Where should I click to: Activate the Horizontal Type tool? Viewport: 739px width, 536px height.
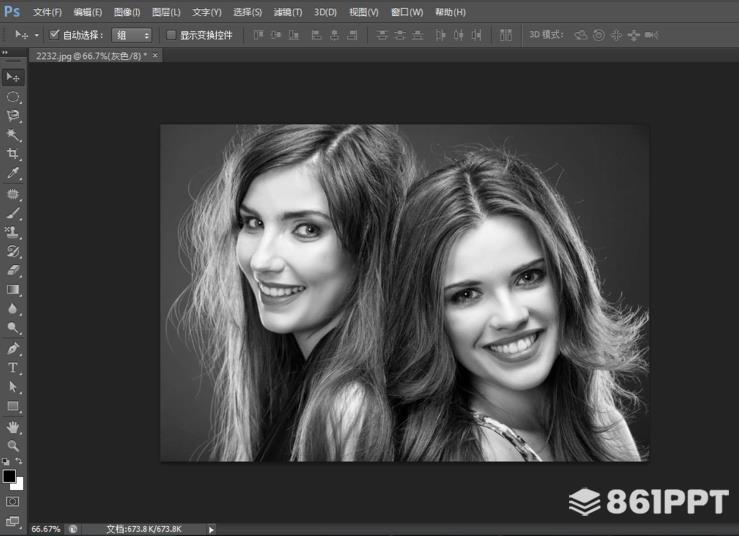point(13,368)
